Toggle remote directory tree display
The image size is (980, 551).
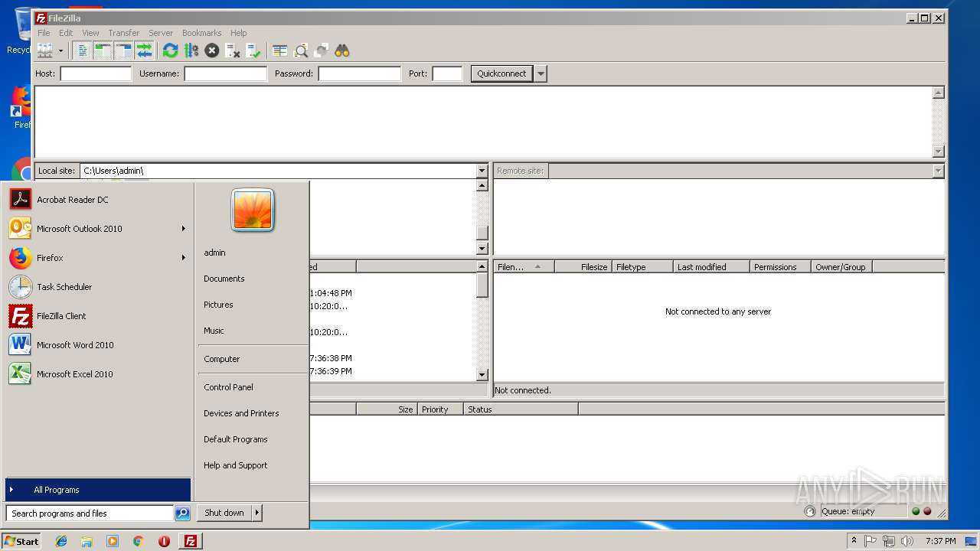(124, 51)
